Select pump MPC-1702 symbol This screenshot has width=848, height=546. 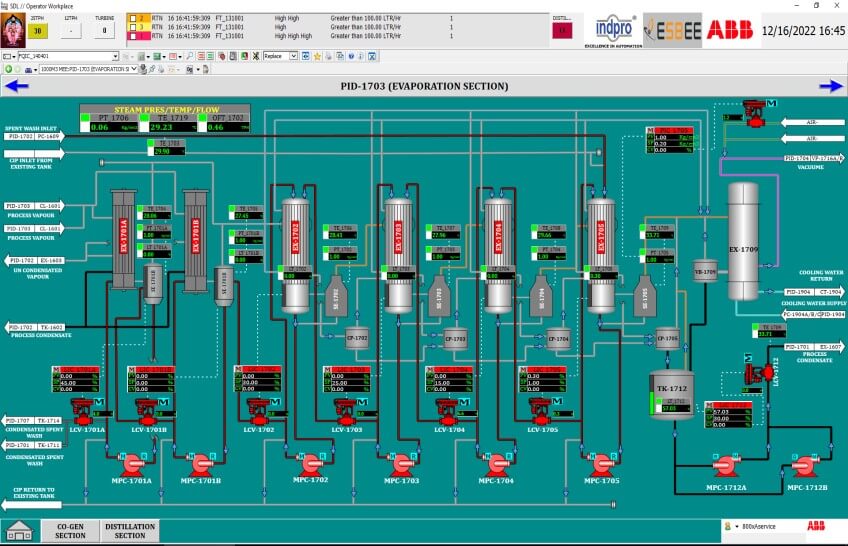pyautogui.click(x=310, y=464)
